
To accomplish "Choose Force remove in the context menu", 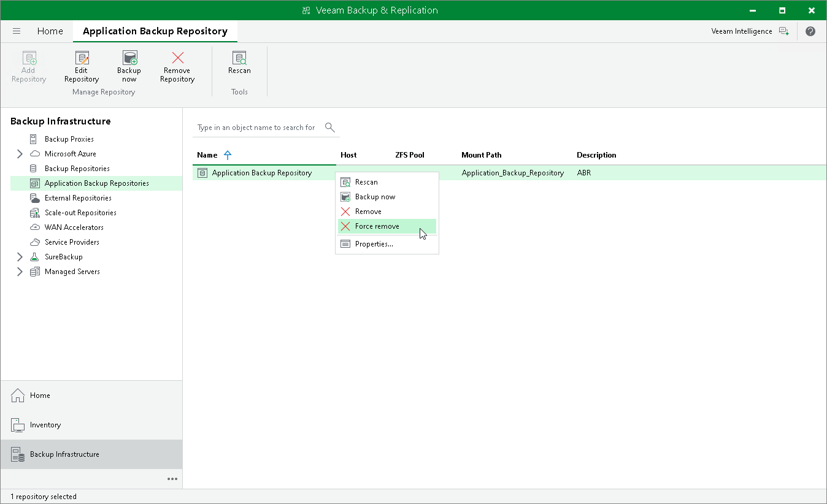I will pos(387,226).
